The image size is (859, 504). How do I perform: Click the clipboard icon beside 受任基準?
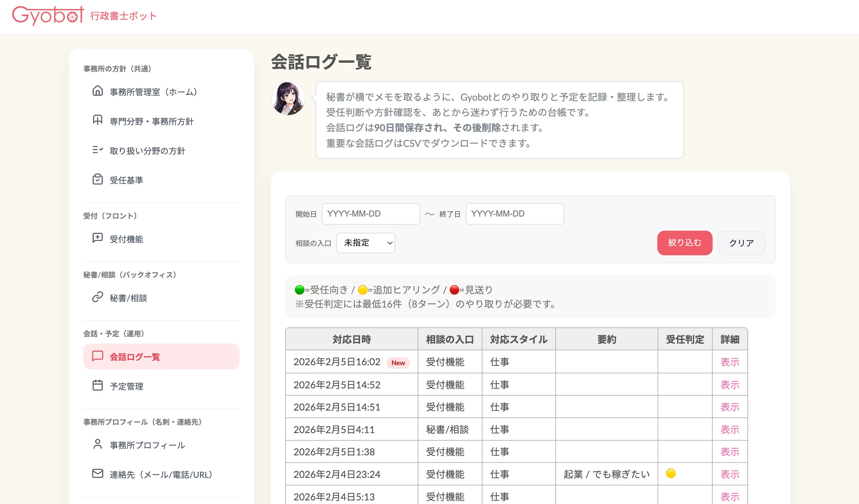(x=97, y=179)
